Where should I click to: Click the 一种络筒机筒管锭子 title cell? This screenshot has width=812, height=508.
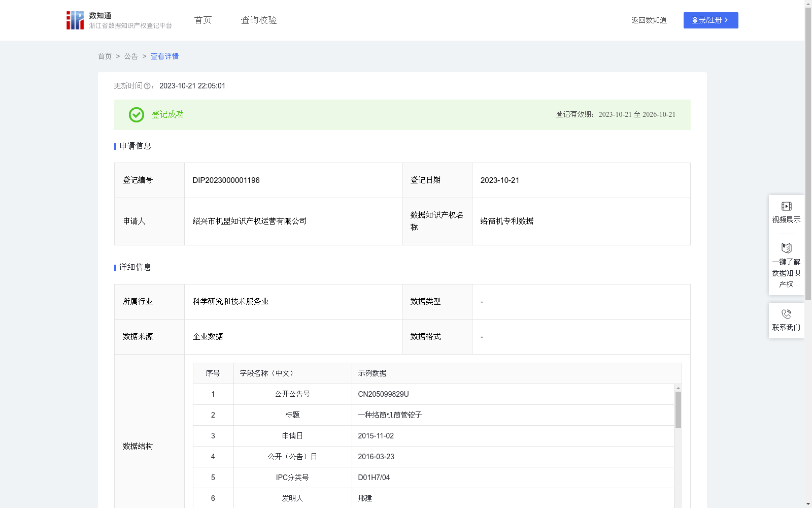point(390,415)
